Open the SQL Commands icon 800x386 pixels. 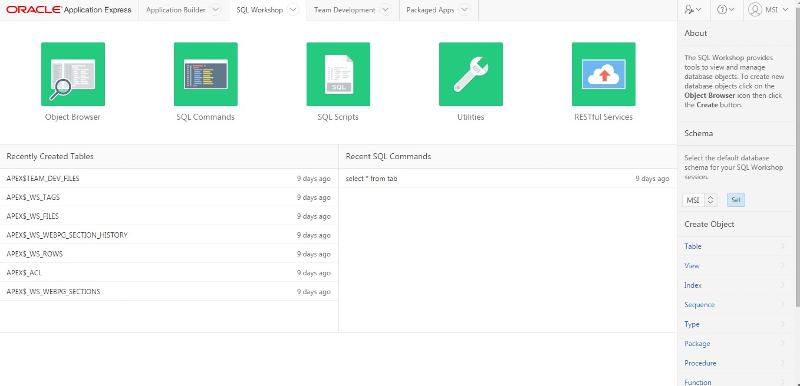point(206,74)
